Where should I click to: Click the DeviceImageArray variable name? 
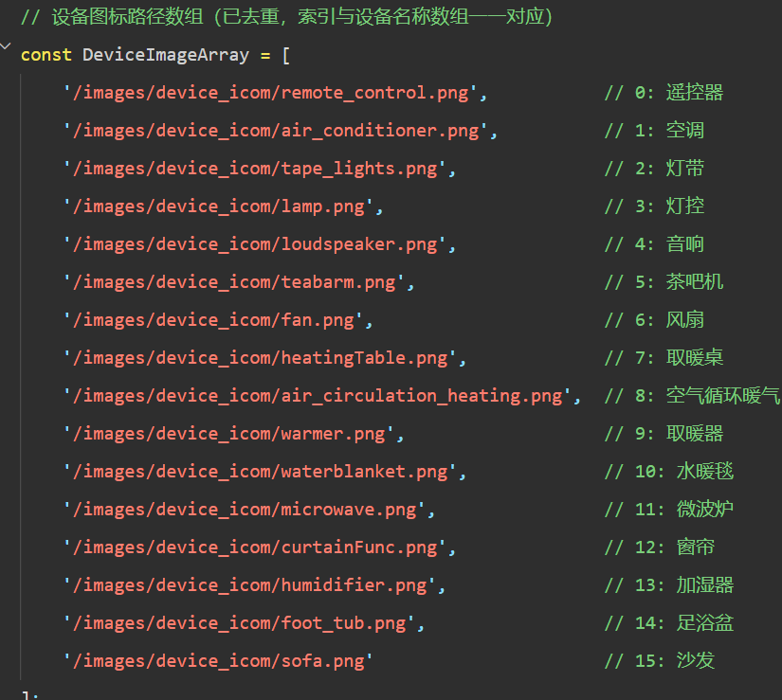pyautogui.click(x=165, y=55)
